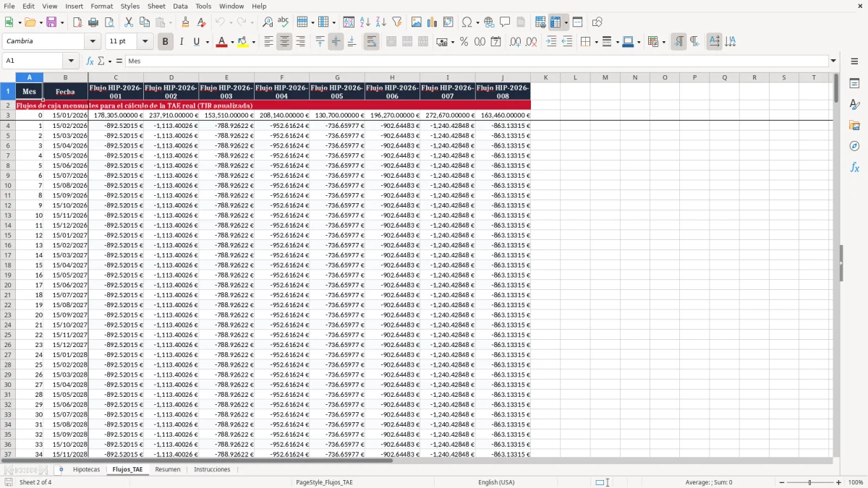Viewport: 868px width, 488px height.
Task: Format cells as percent
Action: 464,42
